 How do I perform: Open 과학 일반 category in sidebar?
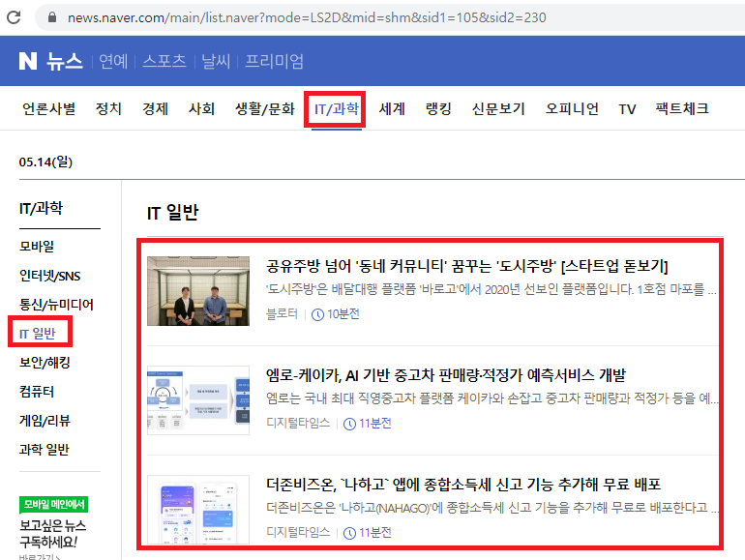pos(45,450)
